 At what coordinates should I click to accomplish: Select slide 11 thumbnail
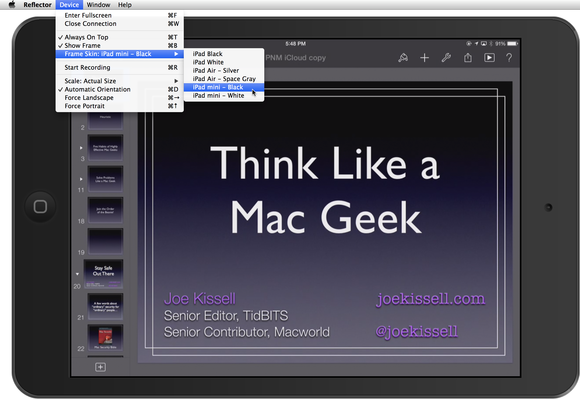coord(105,179)
